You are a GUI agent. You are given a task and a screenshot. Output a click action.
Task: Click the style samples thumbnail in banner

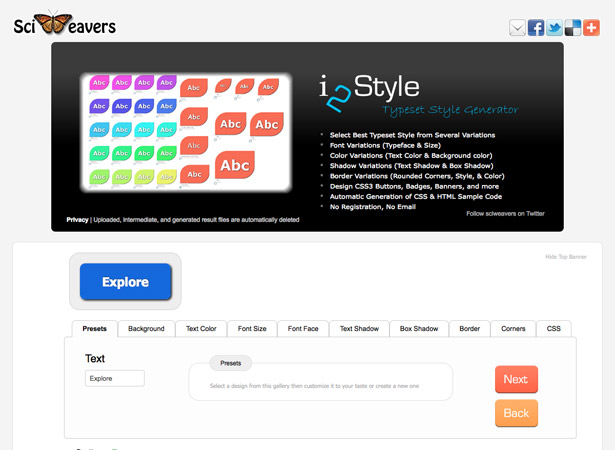click(x=186, y=132)
